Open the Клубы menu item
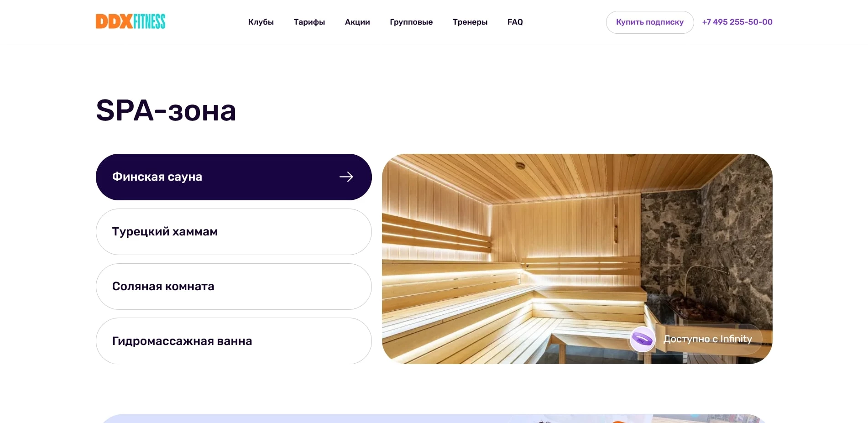 [261, 22]
